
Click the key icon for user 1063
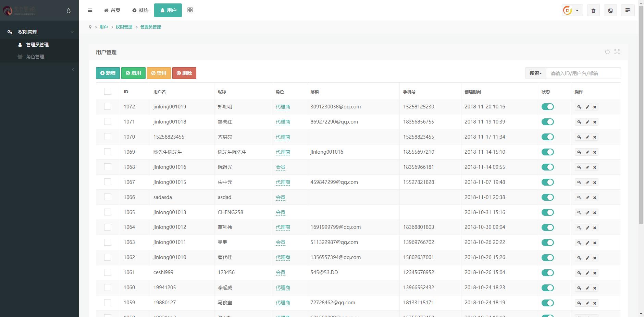coord(579,243)
